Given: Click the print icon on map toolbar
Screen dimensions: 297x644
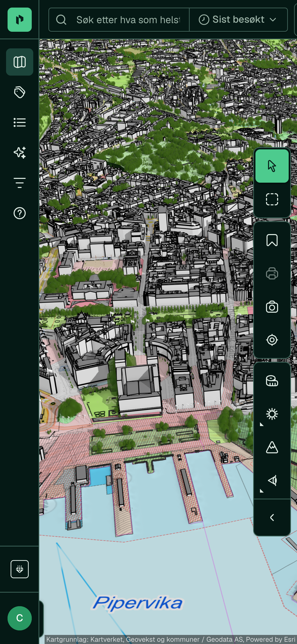Looking at the screenshot, I should [272, 273].
